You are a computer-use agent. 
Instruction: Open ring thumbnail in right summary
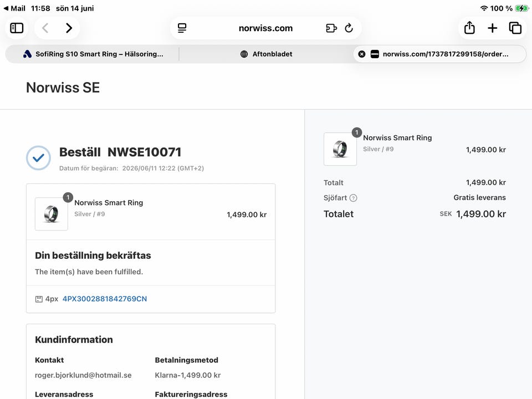point(340,149)
